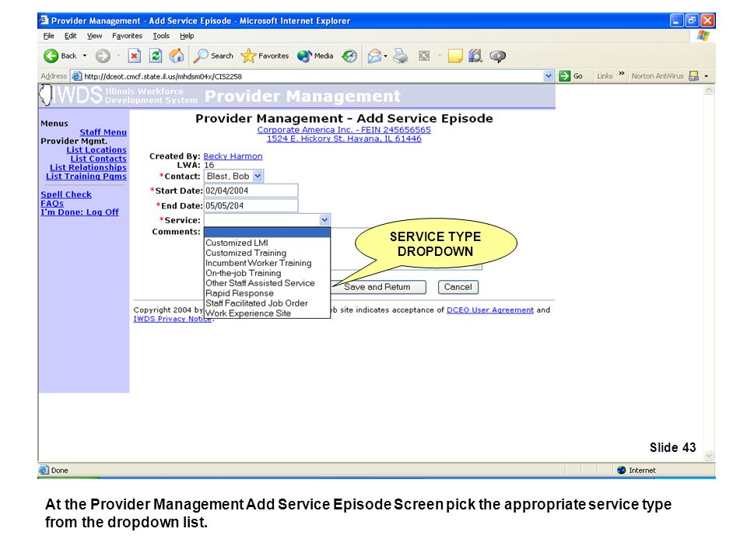Click the Forward arrow toolbar icon
Screen dimensions: 747x560
103,56
